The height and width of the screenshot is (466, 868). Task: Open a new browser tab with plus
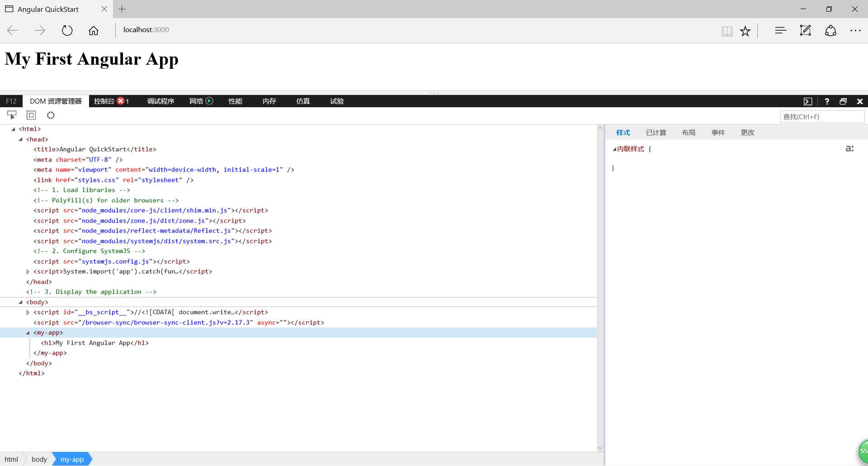coord(122,9)
